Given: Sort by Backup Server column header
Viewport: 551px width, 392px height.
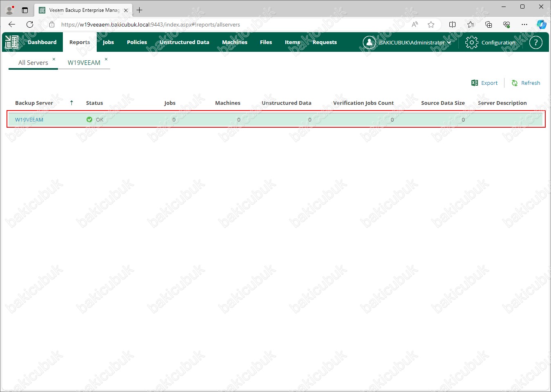Looking at the screenshot, I should 34,103.
